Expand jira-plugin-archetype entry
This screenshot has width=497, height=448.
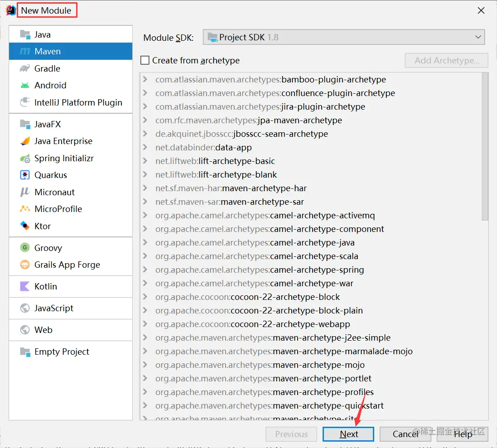[x=145, y=106]
